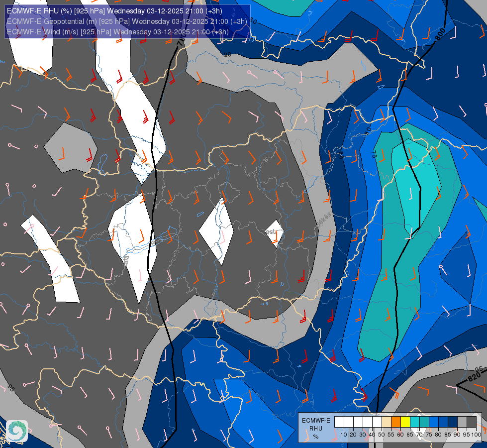487x448 pixels.
Task: Click the yellow 60–65 legend swatch
Action: tap(405, 422)
